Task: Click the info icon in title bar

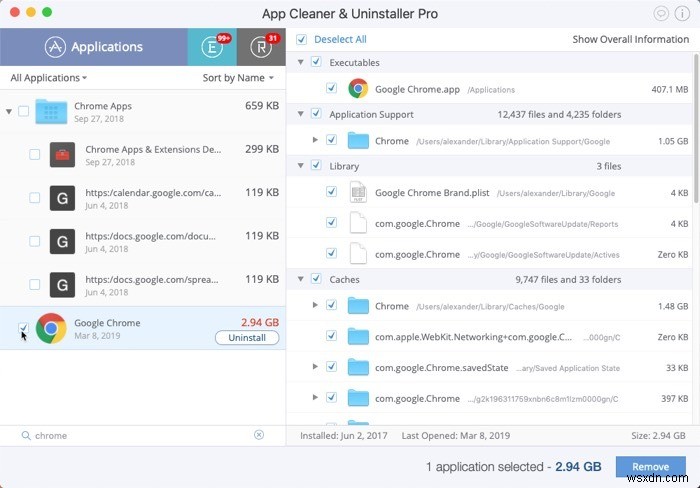Action: coord(682,13)
